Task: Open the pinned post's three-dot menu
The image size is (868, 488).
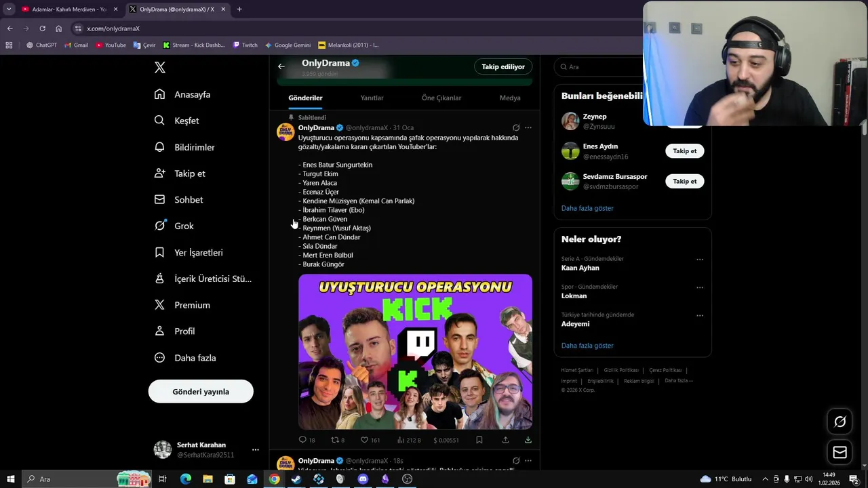Action: (x=528, y=127)
